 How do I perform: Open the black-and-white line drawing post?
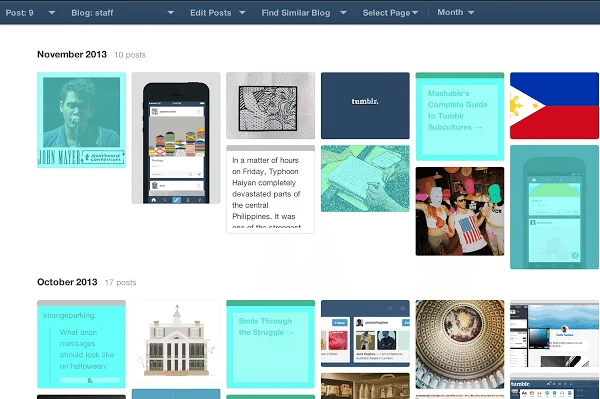pos(271,106)
